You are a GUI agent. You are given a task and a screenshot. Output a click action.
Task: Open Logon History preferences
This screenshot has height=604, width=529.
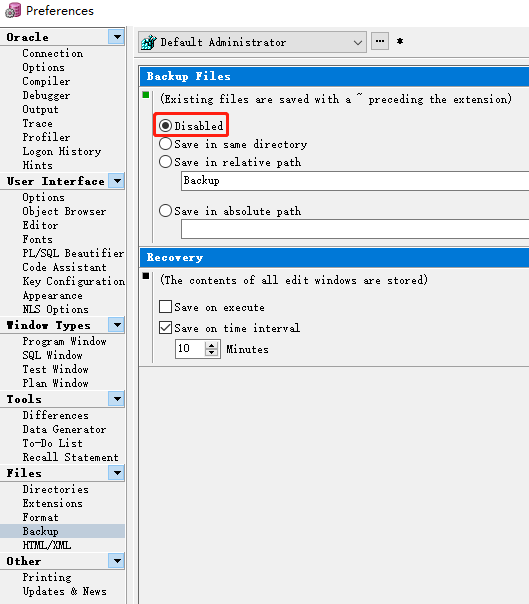pos(62,151)
